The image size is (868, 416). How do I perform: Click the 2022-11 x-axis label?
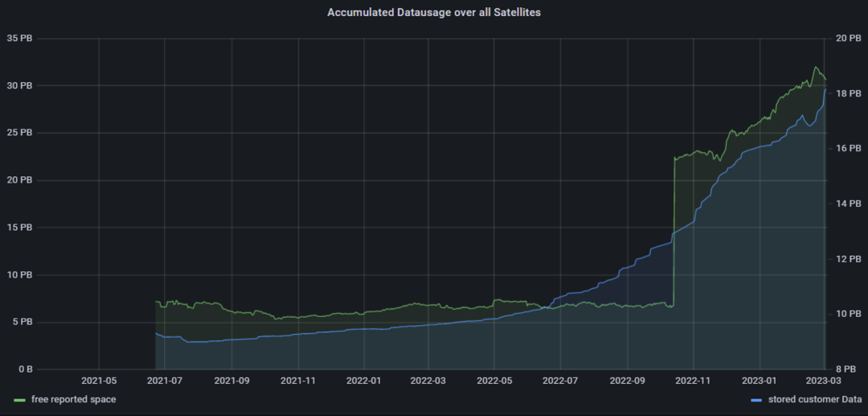click(694, 381)
